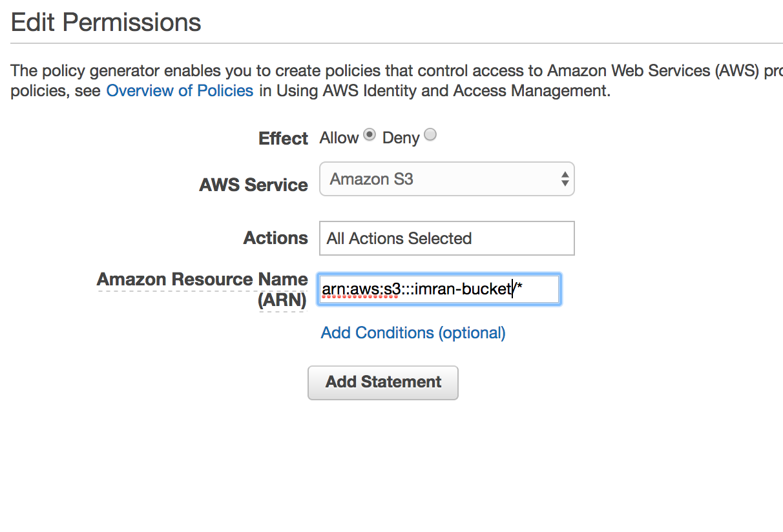Viewport: 783px width, 532px height.
Task: Open the Overview of Policies link
Action: tap(180, 90)
